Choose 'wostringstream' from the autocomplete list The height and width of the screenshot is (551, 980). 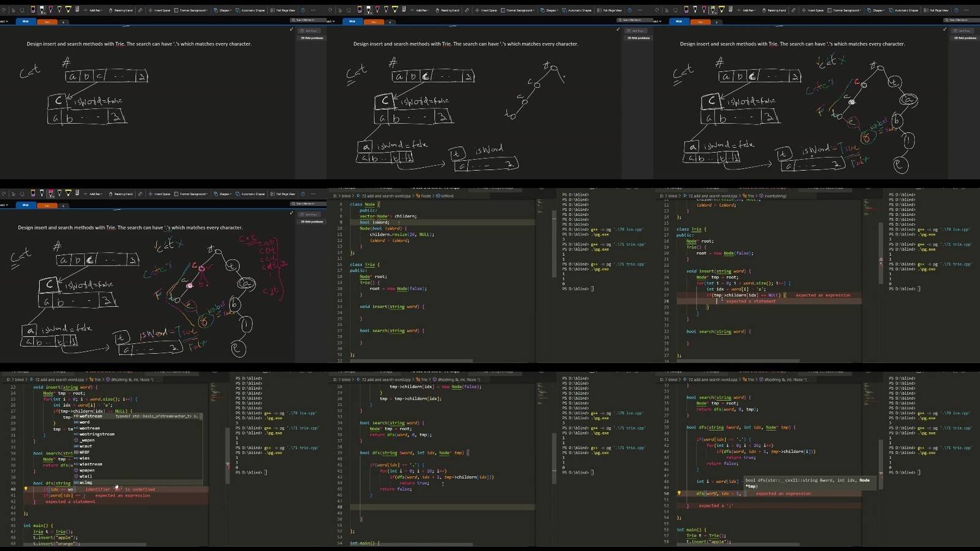point(97,434)
